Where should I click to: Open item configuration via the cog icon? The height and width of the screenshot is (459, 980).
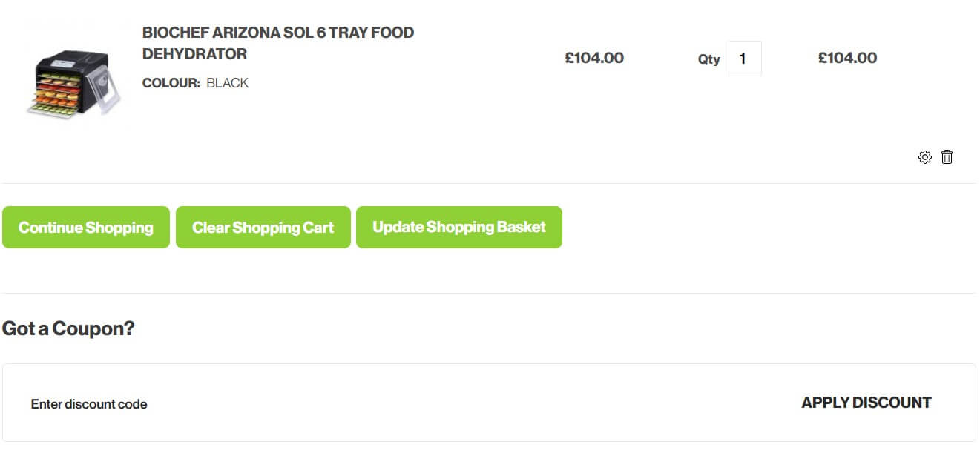click(924, 157)
